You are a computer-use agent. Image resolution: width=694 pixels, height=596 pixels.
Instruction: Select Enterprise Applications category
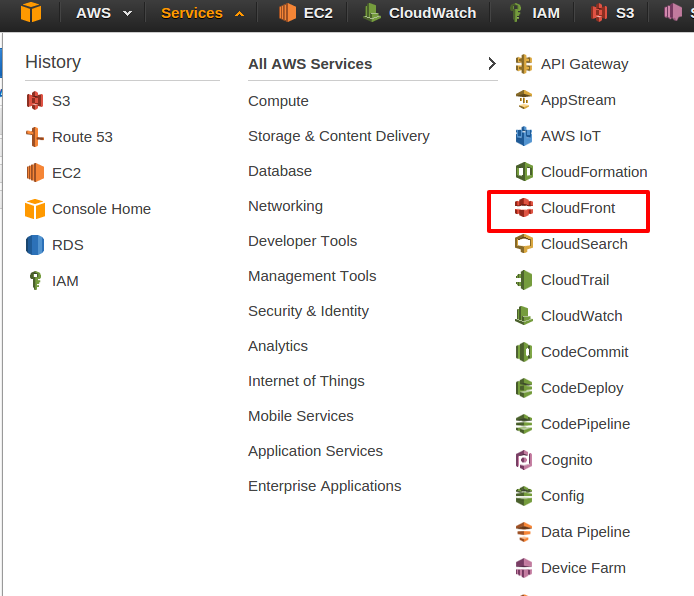(x=325, y=486)
